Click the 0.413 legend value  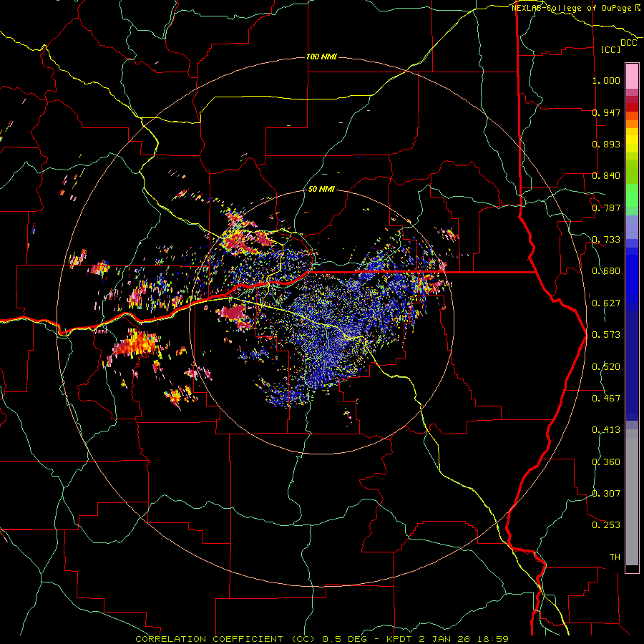coord(606,430)
